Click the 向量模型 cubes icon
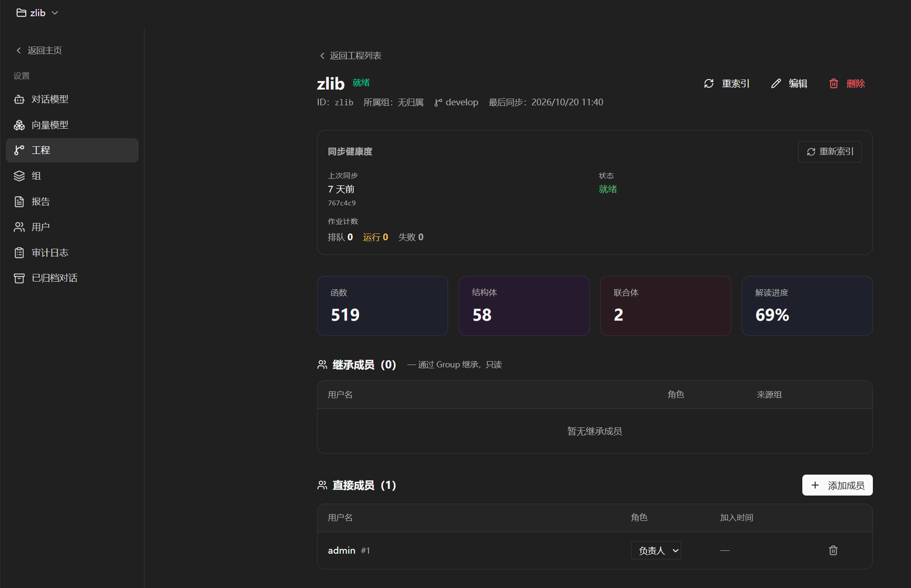 pyautogui.click(x=19, y=125)
